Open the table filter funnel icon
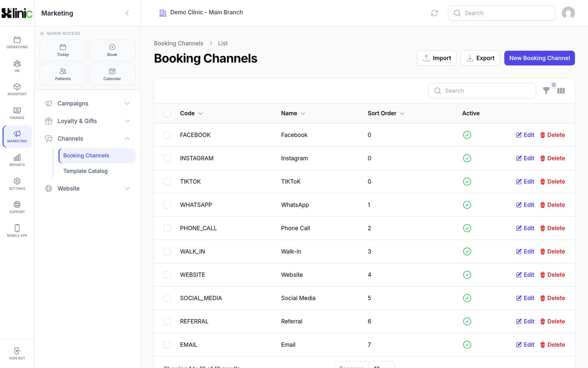This screenshot has width=588, height=368. click(546, 91)
